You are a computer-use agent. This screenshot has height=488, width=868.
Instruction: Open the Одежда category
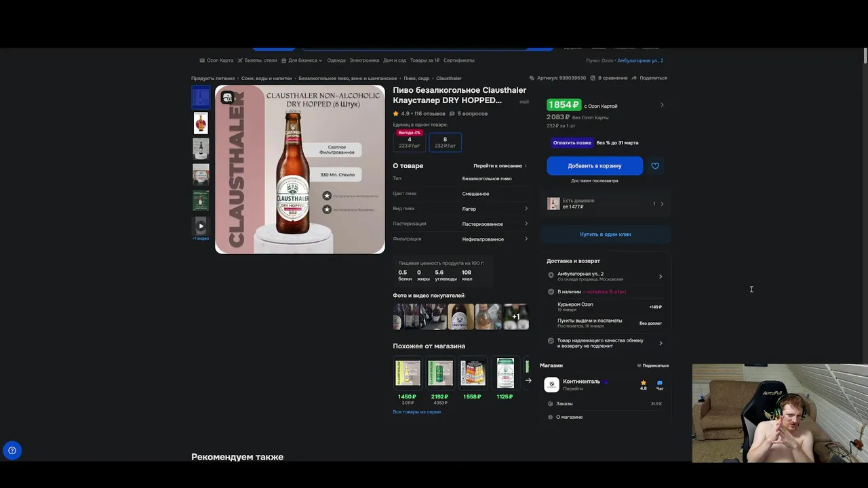point(336,60)
